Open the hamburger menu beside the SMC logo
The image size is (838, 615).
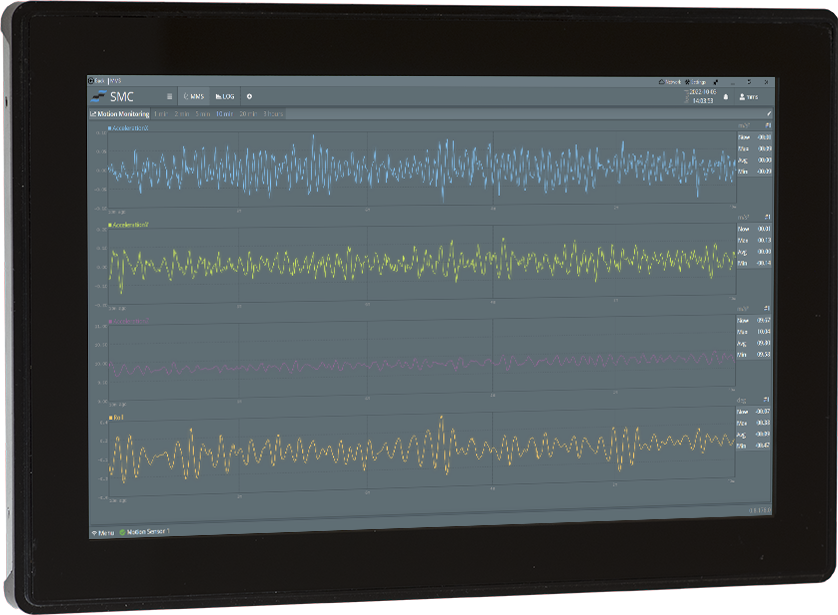point(169,97)
